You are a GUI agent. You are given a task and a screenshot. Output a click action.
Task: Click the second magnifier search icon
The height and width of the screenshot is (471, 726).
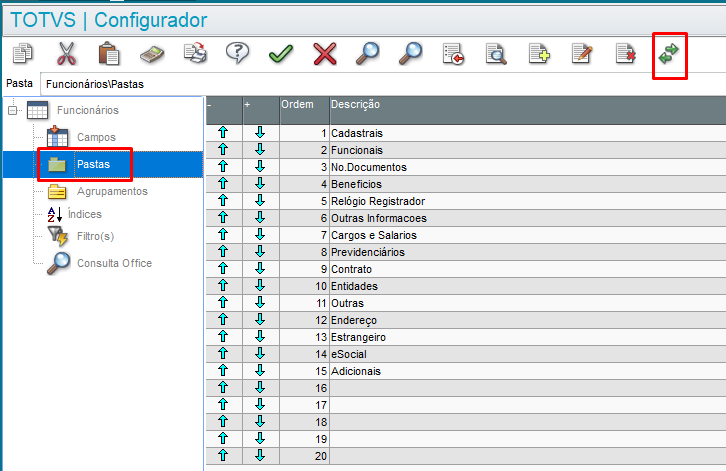tap(410, 54)
